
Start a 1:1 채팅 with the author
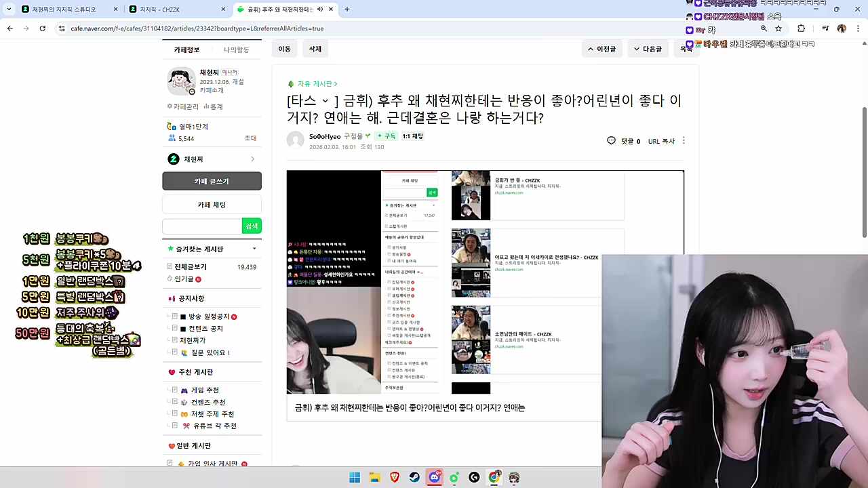(x=412, y=136)
